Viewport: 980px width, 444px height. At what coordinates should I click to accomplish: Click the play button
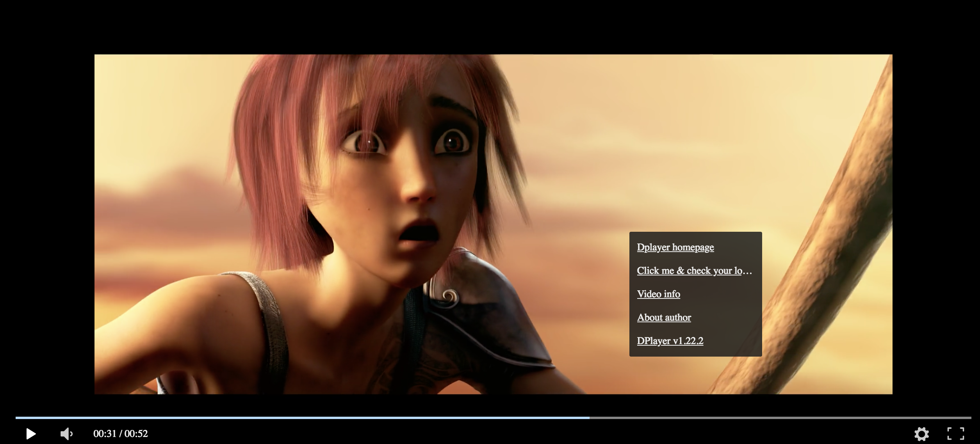[31, 433]
